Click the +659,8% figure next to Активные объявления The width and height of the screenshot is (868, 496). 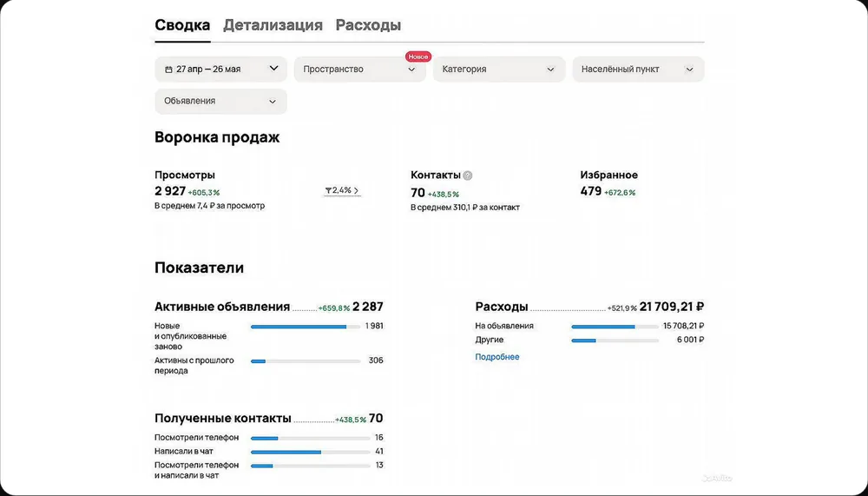(x=334, y=308)
